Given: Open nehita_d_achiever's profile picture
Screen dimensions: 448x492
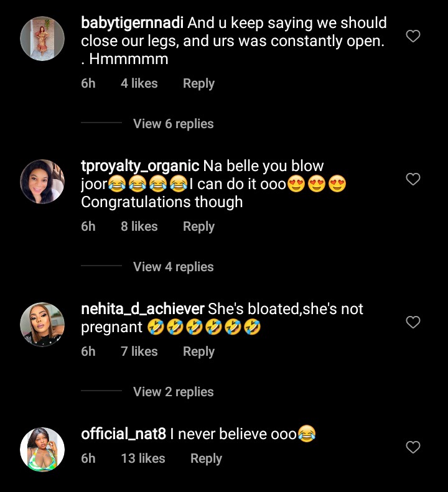Looking at the screenshot, I should (x=42, y=324).
